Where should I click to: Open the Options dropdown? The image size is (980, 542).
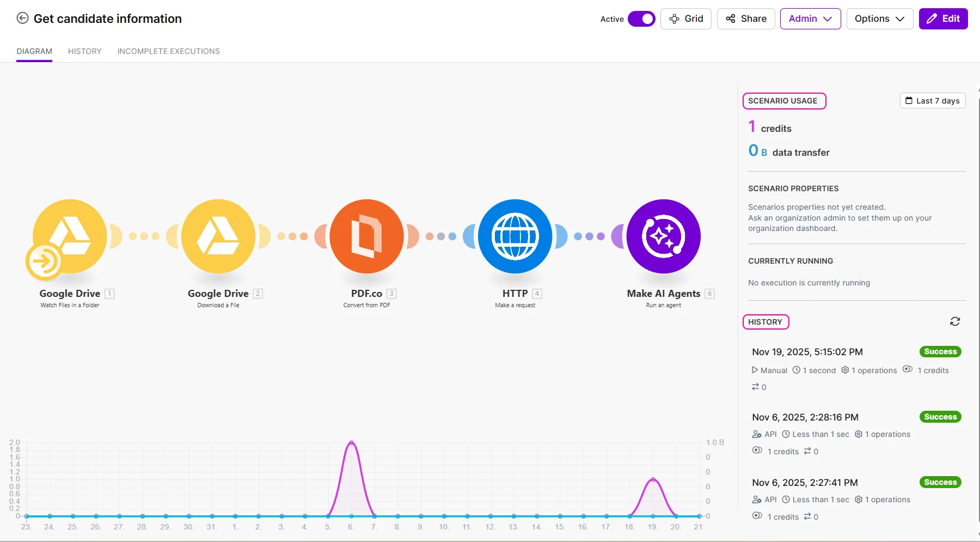(879, 19)
